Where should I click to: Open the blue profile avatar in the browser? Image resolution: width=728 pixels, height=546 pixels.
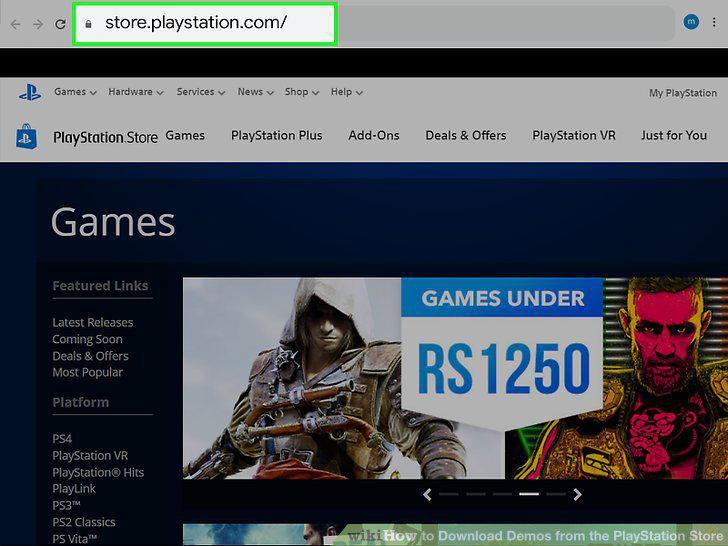(x=691, y=22)
